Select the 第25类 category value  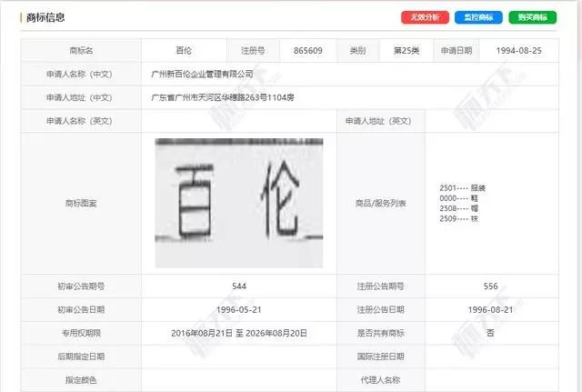406,51
